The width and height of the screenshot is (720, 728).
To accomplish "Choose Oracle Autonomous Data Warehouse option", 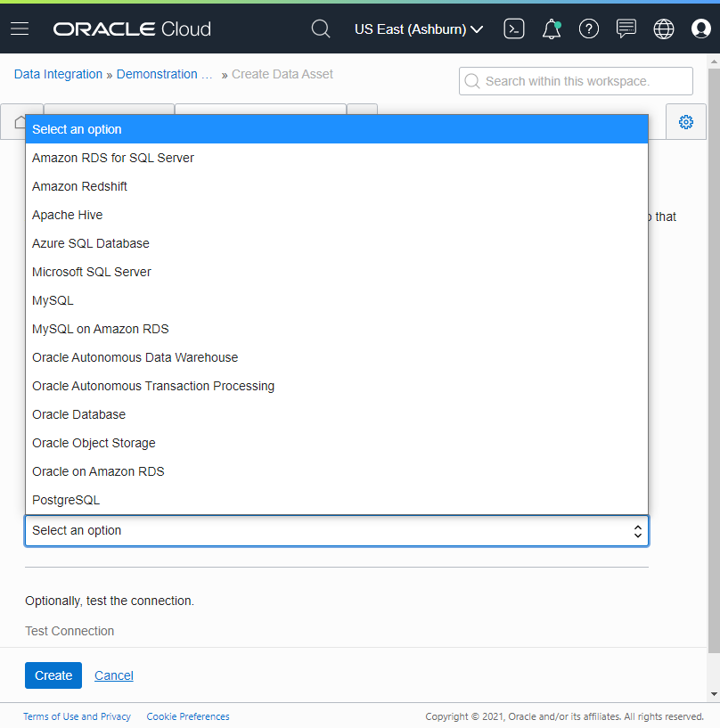I will [x=135, y=357].
